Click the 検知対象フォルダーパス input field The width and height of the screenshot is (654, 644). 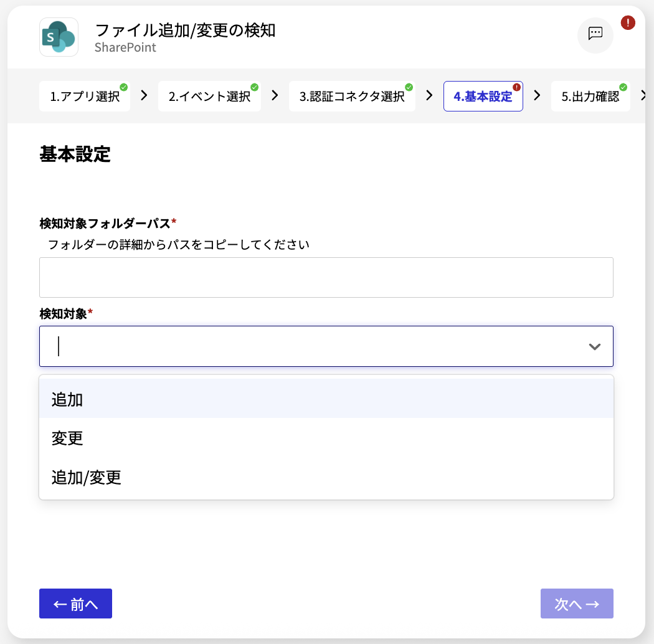[x=326, y=277]
